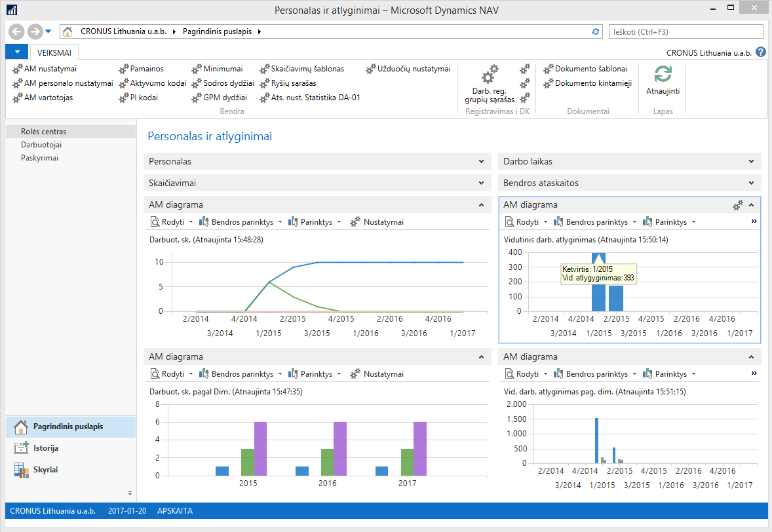Click the home icon in address bar
Image resolution: width=772 pixels, height=532 pixels.
(68, 31)
